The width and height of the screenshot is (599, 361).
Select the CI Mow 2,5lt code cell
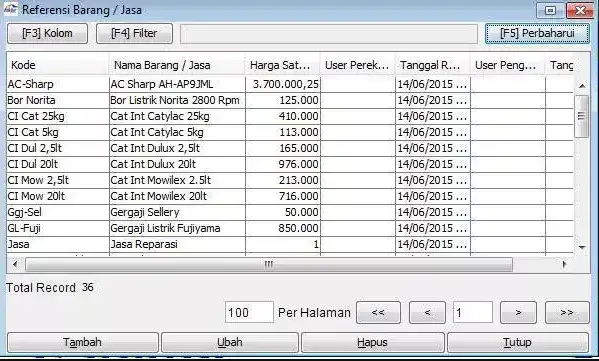pyautogui.click(x=57, y=180)
